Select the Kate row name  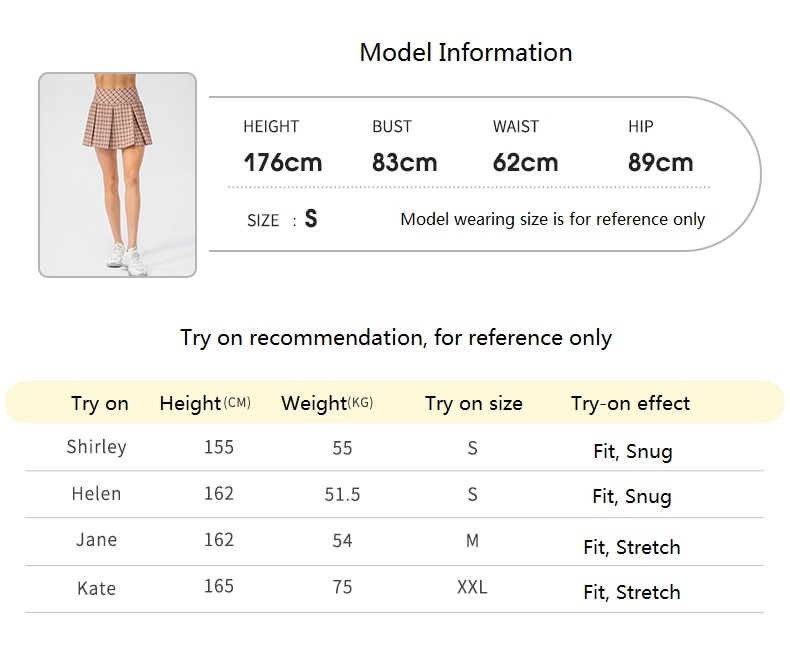pyautogui.click(x=96, y=589)
